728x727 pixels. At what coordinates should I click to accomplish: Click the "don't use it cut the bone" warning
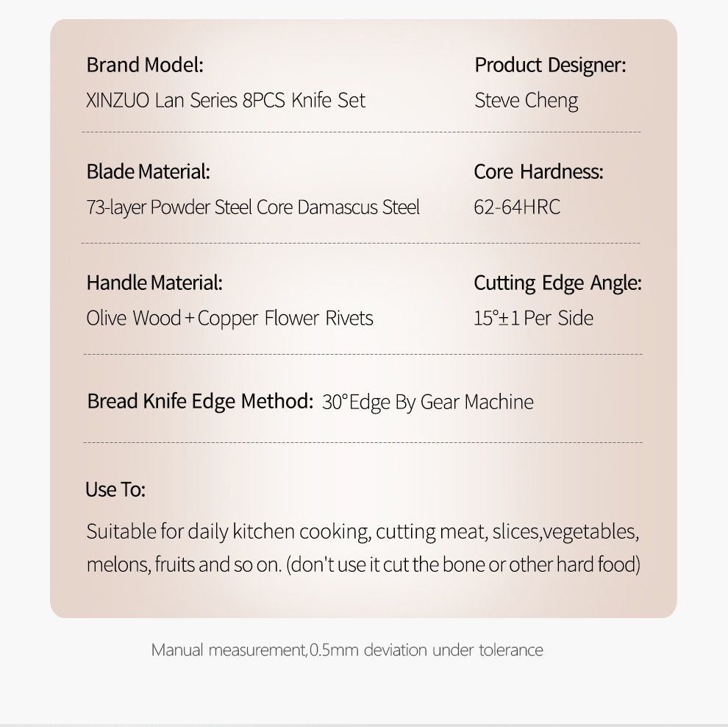(463, 565)
